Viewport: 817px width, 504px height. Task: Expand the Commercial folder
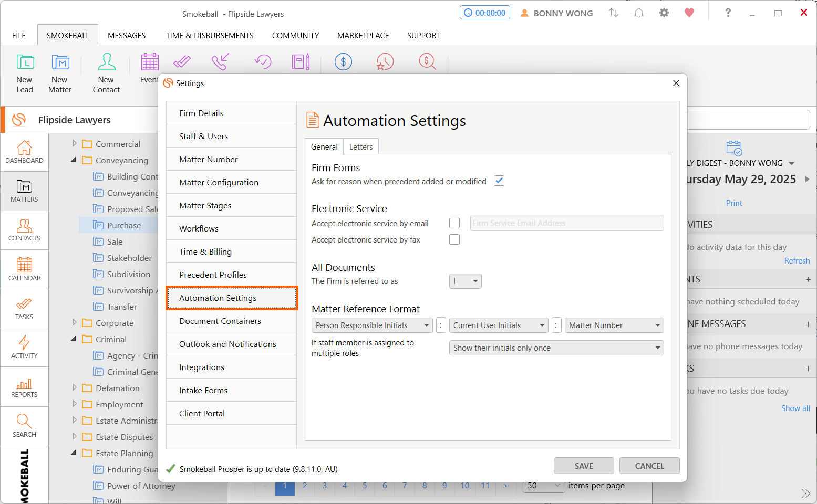(74, 143)
